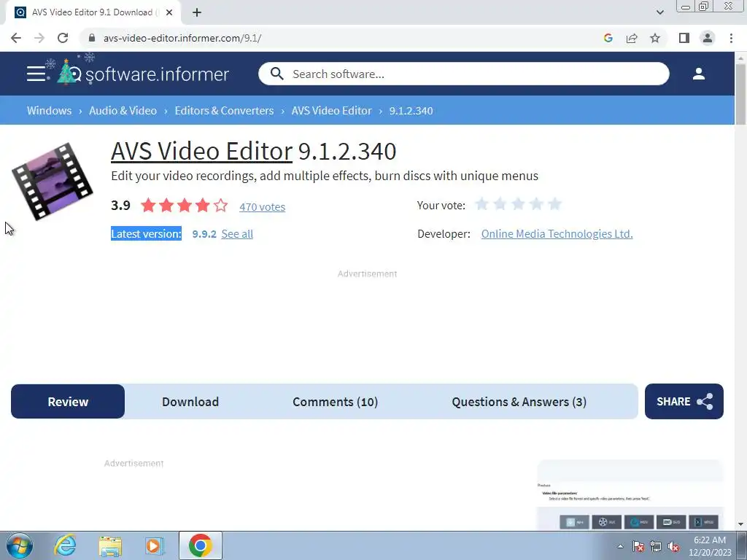Click the Software Informer logo

click(x=143, y=74)
